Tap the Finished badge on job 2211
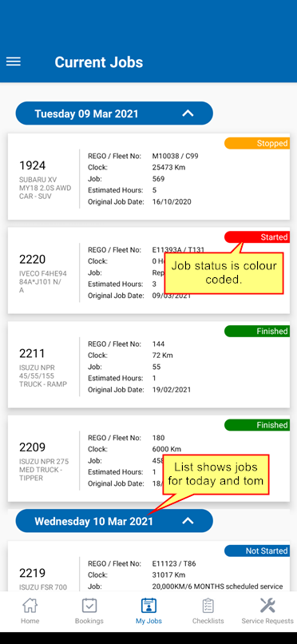The image size is (297, 644). pos(257,331)
